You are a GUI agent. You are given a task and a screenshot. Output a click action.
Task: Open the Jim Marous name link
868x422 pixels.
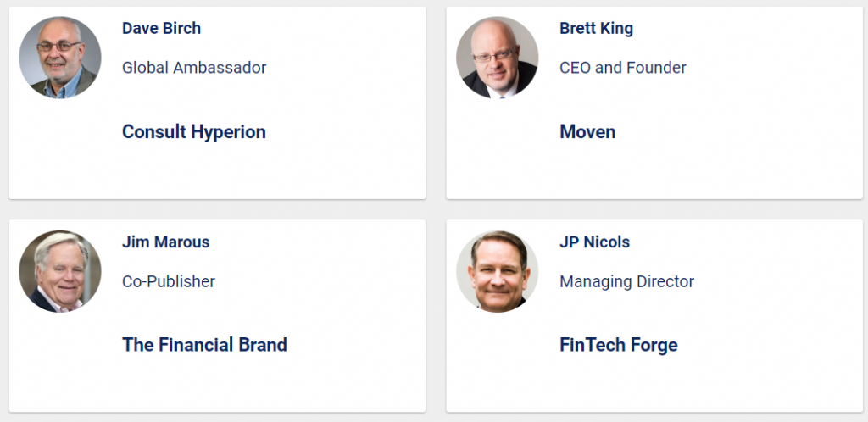tap(165, 242)
